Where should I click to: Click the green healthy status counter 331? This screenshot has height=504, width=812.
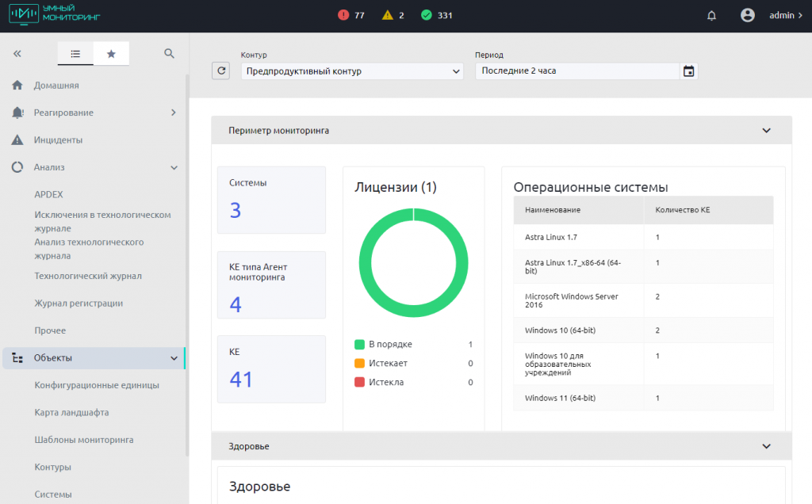coord(437,15)
